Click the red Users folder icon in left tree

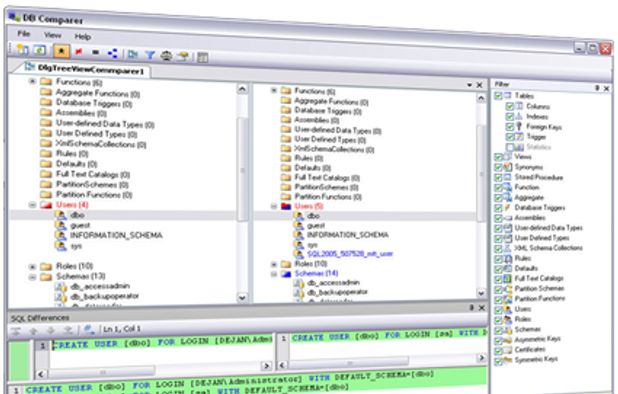pos(46,205)
